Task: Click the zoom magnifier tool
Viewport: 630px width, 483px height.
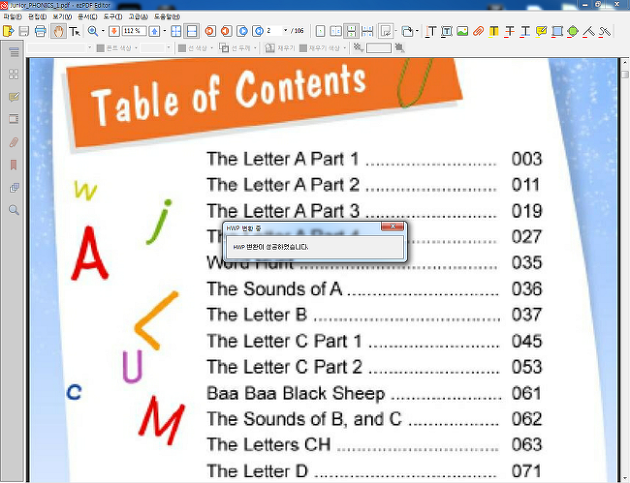Action: 93,31
